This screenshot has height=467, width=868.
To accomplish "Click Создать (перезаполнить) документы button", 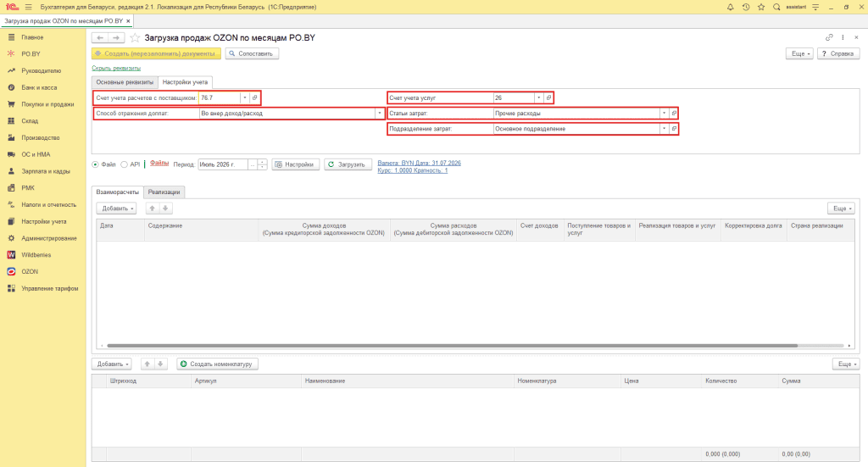I will tap(156, 53).
